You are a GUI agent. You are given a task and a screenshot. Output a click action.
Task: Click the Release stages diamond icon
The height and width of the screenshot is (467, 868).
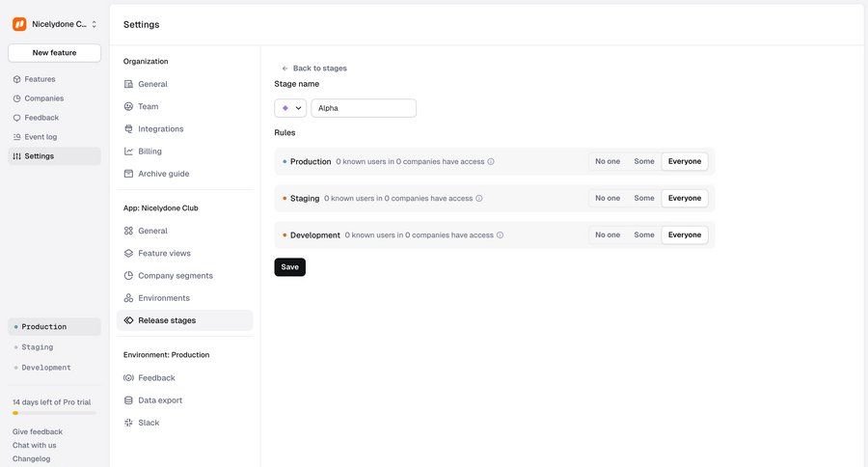tap(128, 320)
